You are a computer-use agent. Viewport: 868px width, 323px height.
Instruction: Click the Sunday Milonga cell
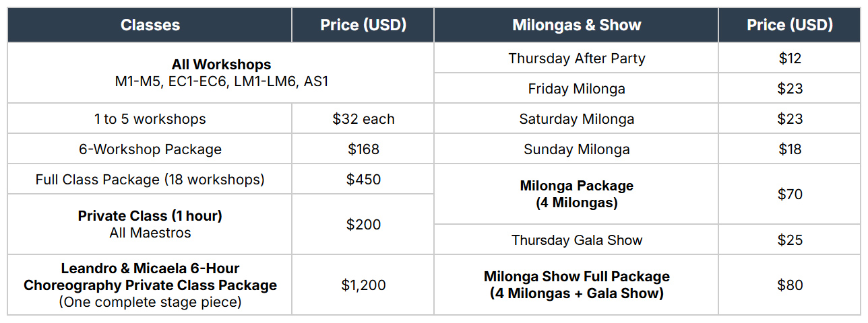[x=576, y=149]
